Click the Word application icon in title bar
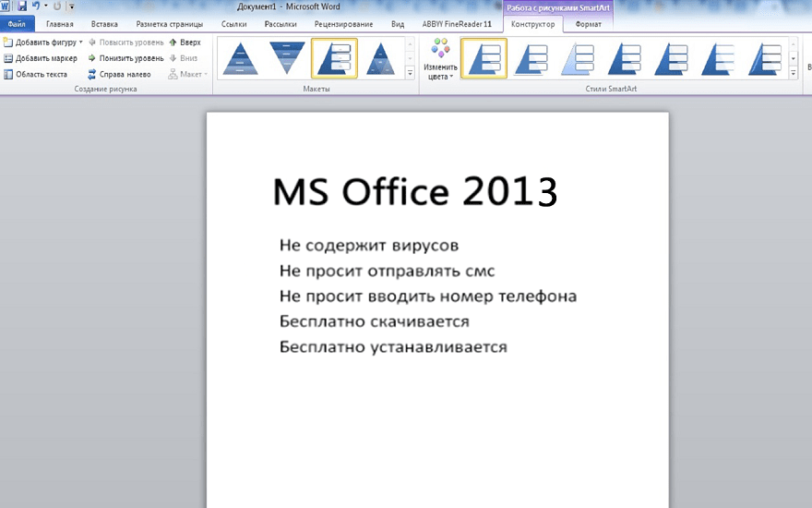This screenshot has width=812, height=508. click(x=5, y=6)
